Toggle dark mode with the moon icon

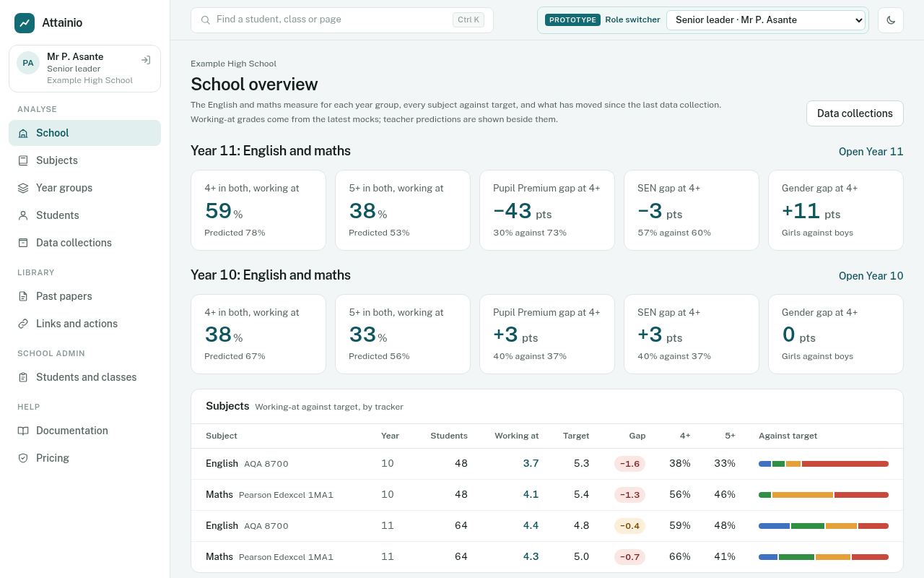pos(891,20)
